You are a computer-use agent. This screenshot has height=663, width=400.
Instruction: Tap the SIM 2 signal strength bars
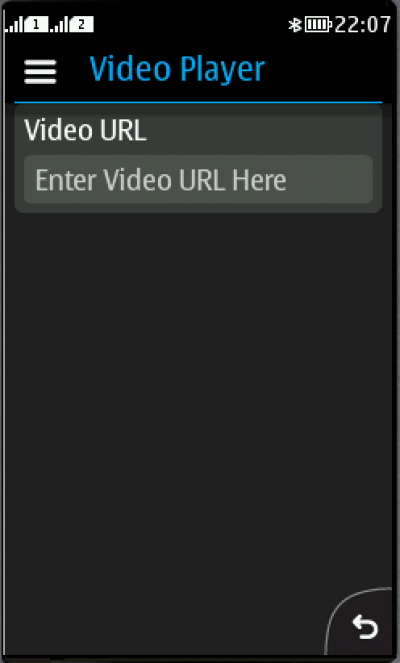click(60, 25)
